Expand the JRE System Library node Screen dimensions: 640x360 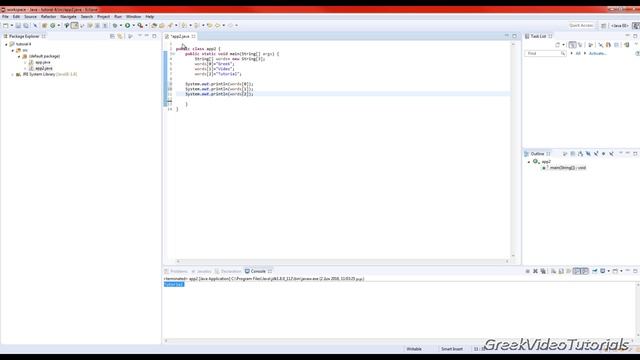click(x=13, y=75)
